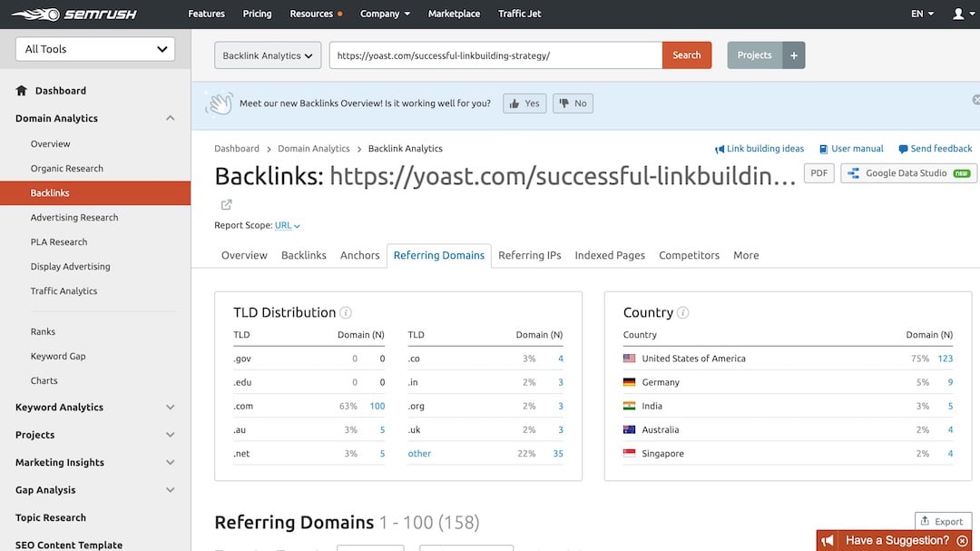Click Traffic Jet nav item

pyautogui.click(x=519, y=14)
